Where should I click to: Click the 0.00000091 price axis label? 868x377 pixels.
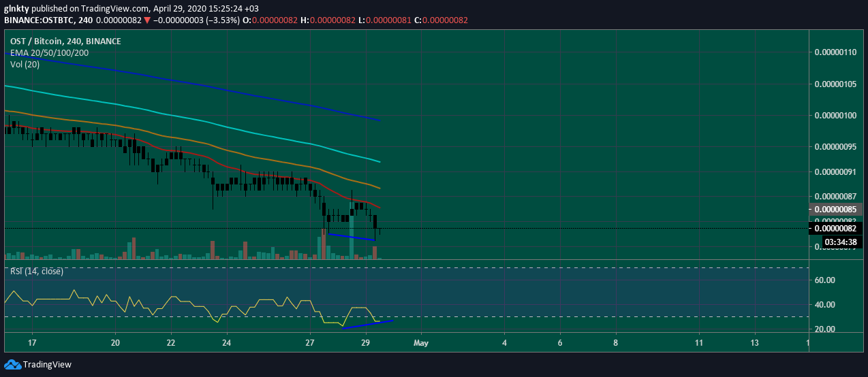click(x=835, y=171)
